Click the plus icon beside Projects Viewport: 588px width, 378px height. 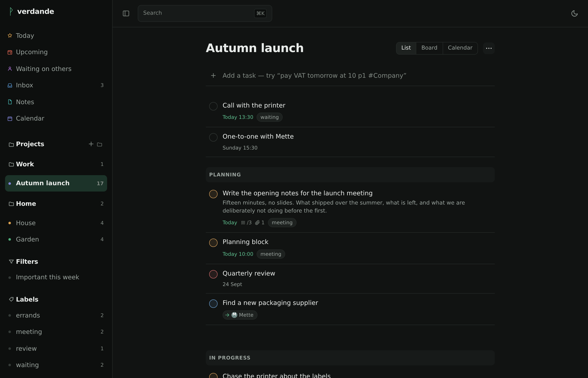pyautogui.click(x=91, y=144)
